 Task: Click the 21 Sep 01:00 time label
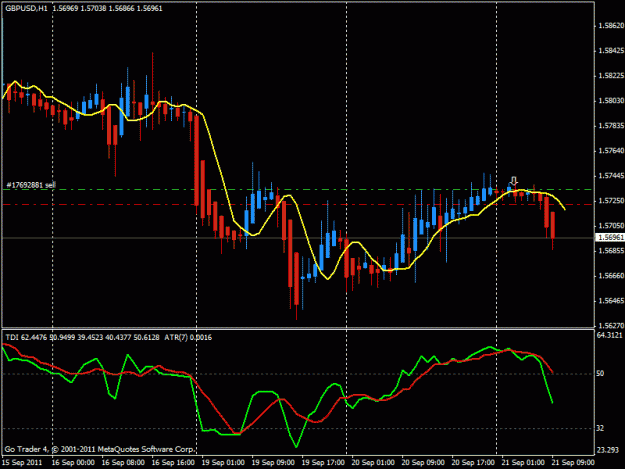(523, 463)
